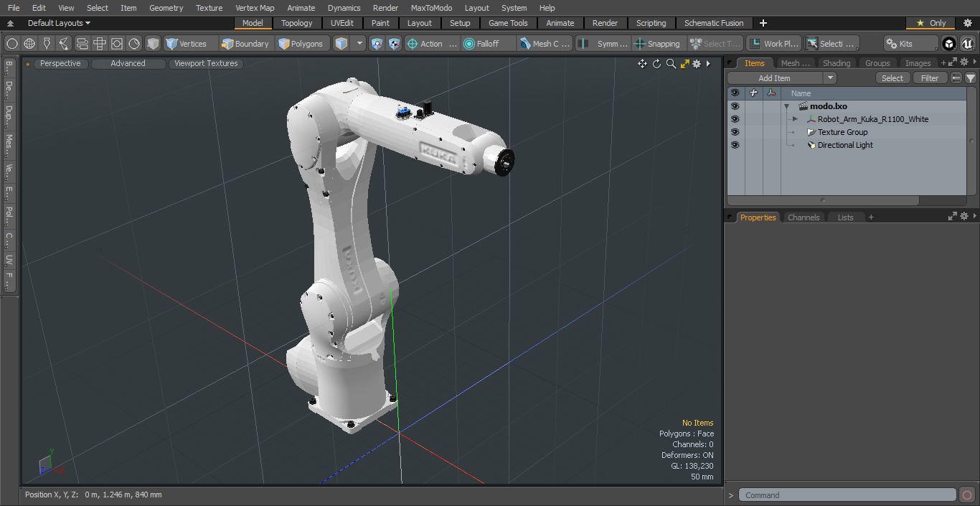Open layout settings gear at top right
Image resolution: width=980 pixels, height=506 pixels.
click(967, 23)
